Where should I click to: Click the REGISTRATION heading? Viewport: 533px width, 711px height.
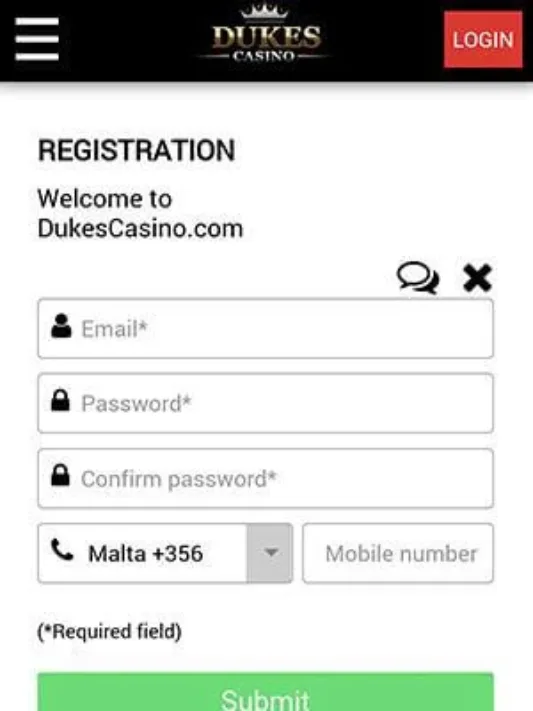[x=137, y=151]
